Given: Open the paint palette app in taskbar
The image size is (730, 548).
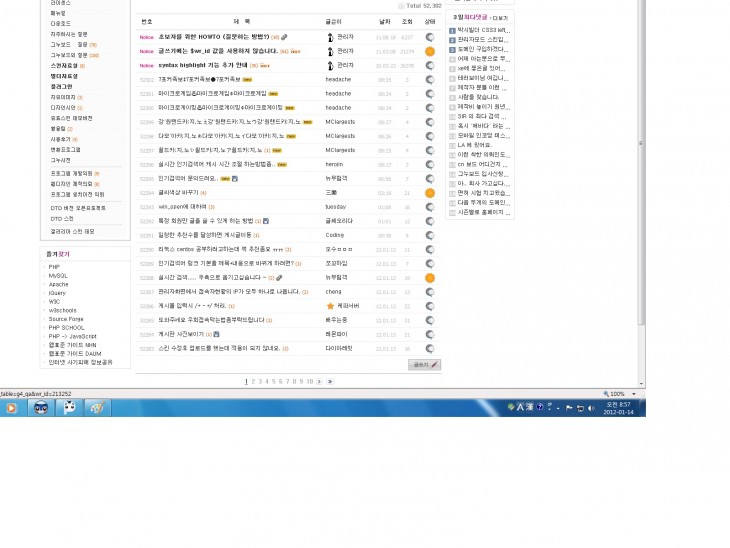Looking at the screenshot, I should (97, 408).
